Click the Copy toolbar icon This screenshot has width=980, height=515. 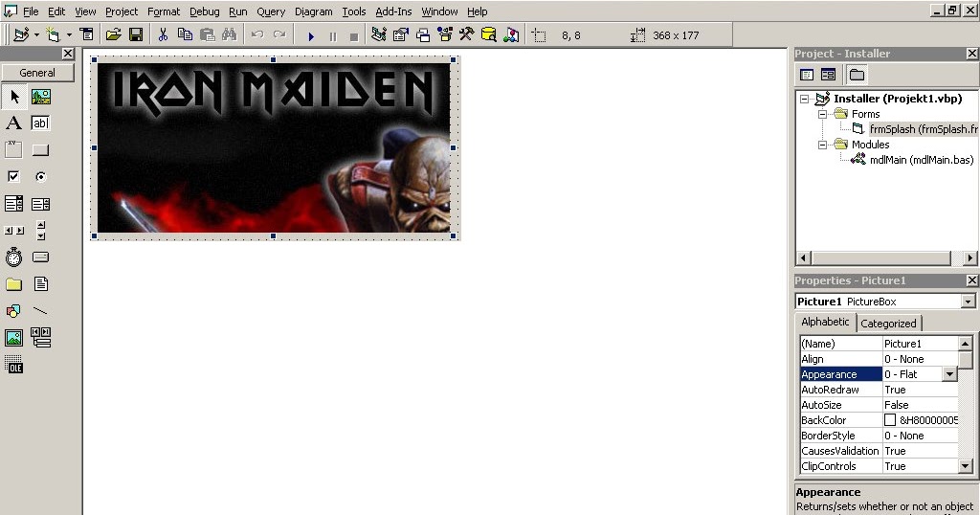click(185, 35)
